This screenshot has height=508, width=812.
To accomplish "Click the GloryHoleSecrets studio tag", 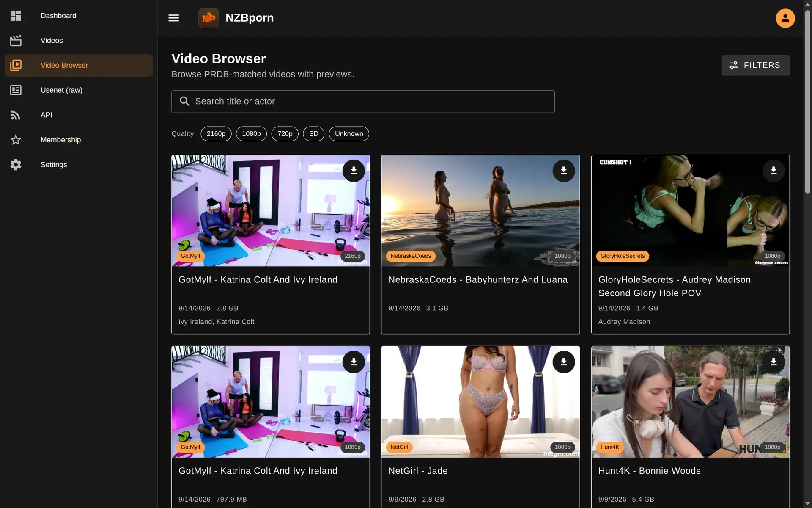I will tap(623, 256).
